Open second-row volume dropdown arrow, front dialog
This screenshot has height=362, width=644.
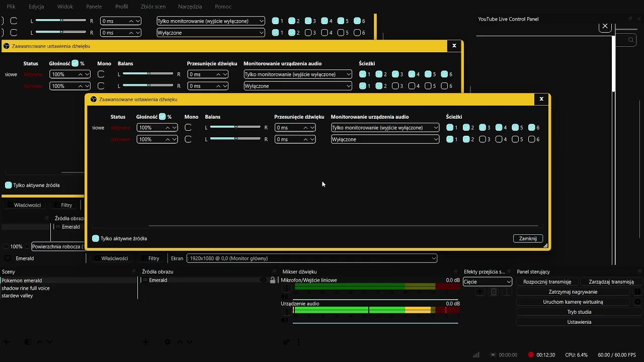[174, 139]
